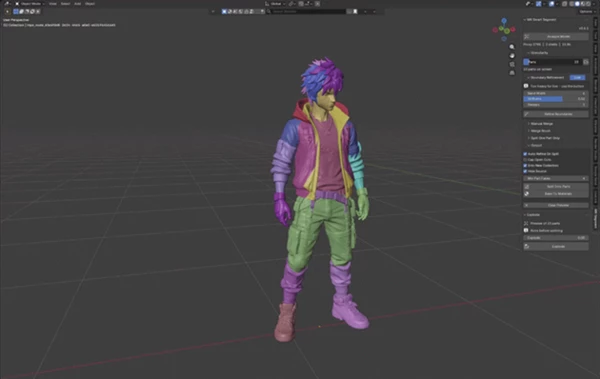Click the Min Part Faces field

point(556,178)
